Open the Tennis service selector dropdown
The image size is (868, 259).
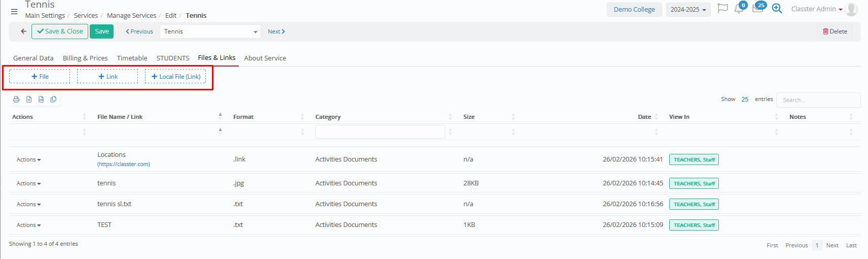tap(210, 31)
